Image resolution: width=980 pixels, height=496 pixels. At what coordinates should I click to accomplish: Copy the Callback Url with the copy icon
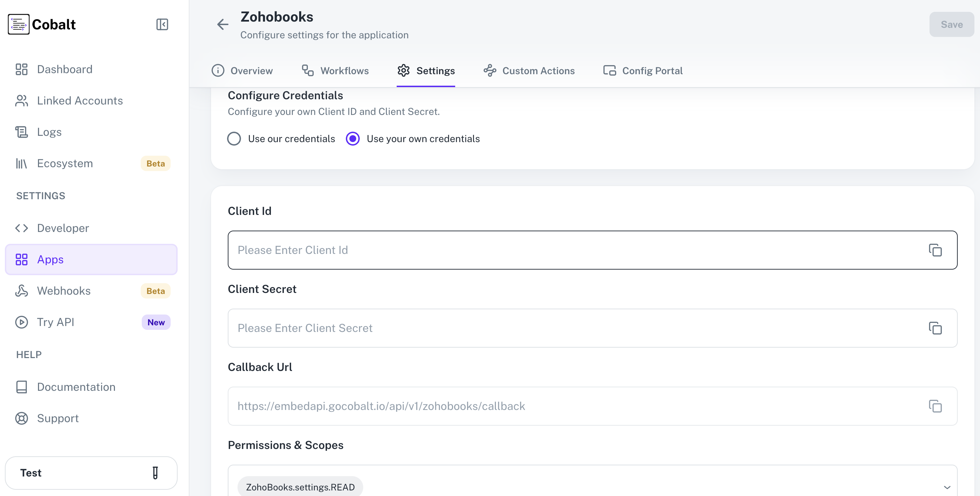tap(935, 406)
